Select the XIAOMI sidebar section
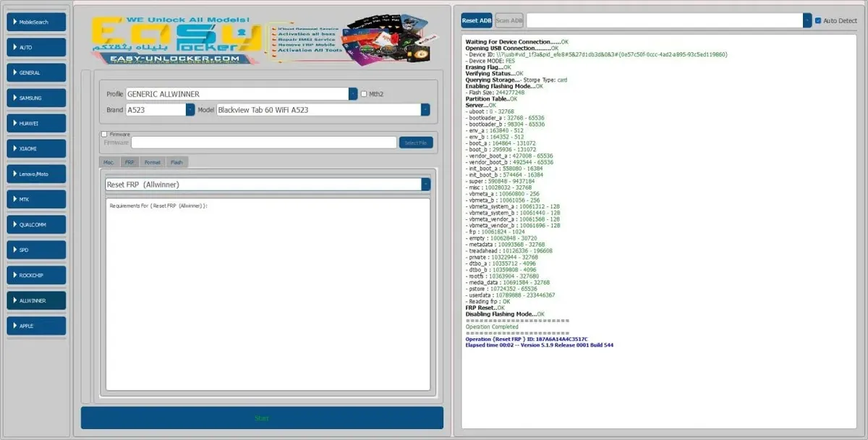Image resolution: width=868 pixels, height=440 pixels. pyautogui.click(x=36, y=148)
